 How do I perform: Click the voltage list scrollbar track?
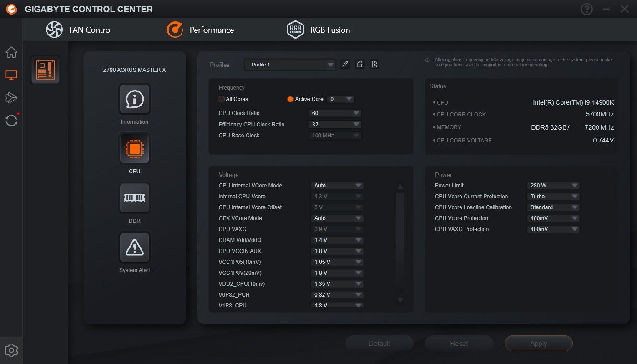coord(400,243)
